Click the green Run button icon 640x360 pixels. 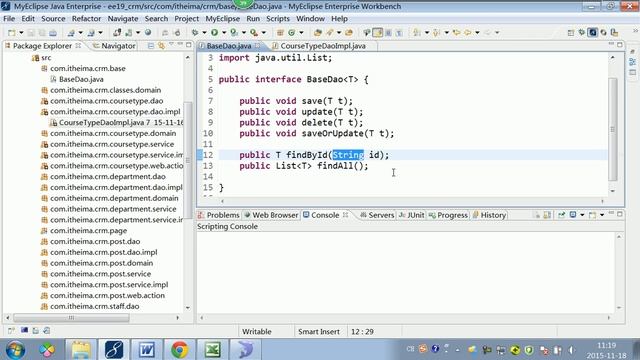(x=214, y=33)
